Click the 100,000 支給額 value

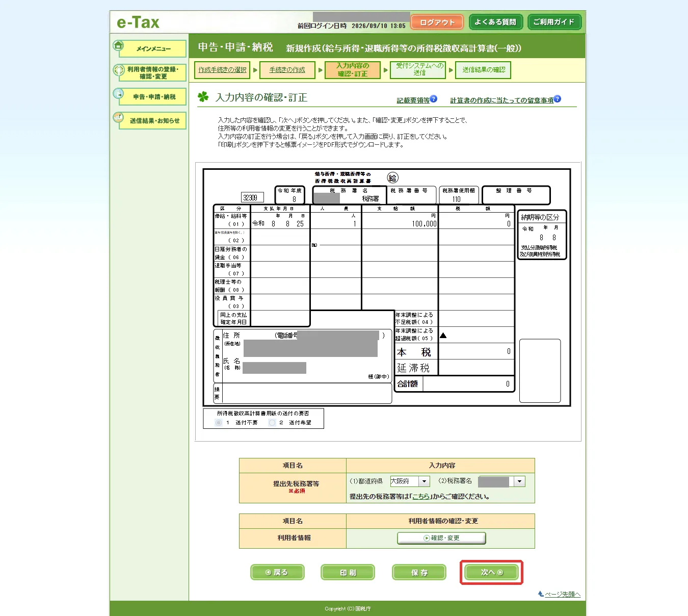tap(424, 224)
